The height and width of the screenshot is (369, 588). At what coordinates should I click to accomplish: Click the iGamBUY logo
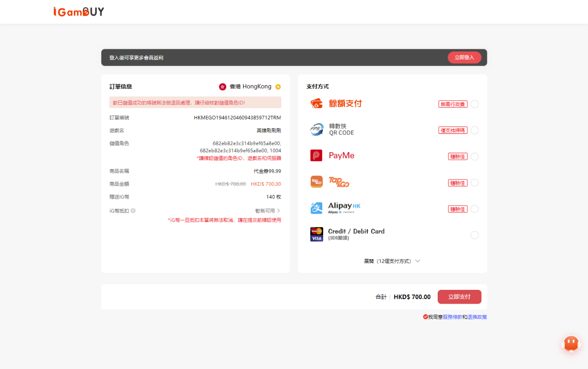pos(79,12)
